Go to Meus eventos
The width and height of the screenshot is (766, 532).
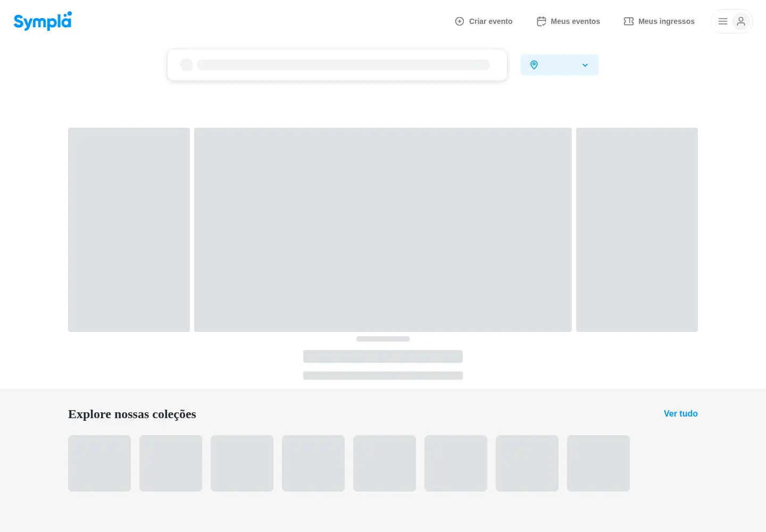click(568, 21)
